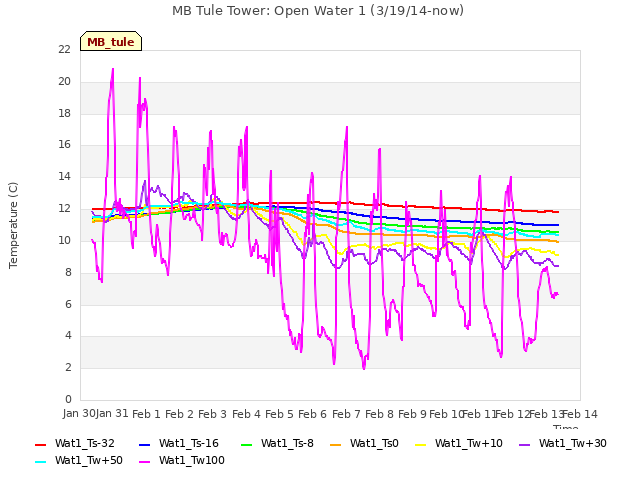The height and width of the screenshot is (480, 640).
Task: Click the Feb 3 x-axis tick label
Action: [212, 414]
